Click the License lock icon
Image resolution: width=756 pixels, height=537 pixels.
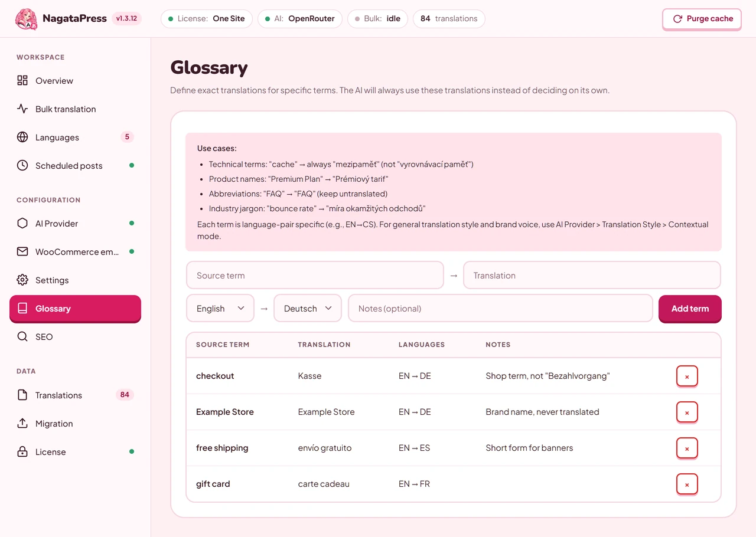pos(22,452)
